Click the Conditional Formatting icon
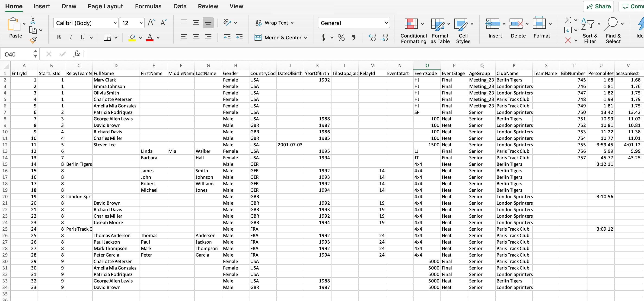The image size is (644, 301). click(x=411, y=24)
